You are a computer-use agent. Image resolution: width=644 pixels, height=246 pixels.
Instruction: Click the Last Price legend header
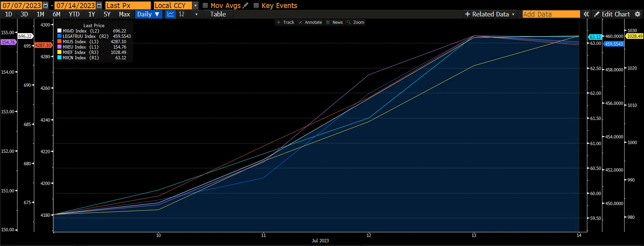coord(94,25)
